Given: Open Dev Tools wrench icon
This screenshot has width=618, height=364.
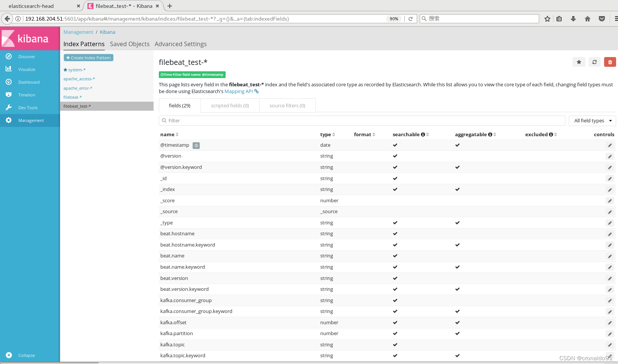Looking at the screenshot, I should [x=9, y=108].
